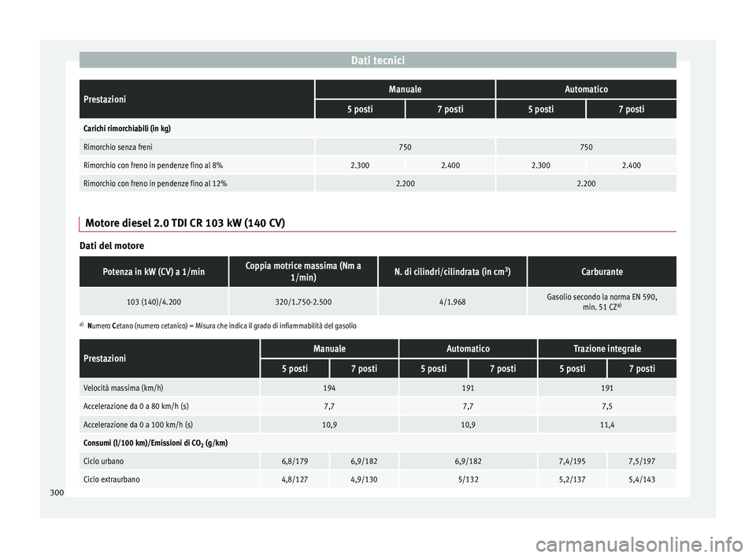This screenshot has height=558, width=756.
Task: Click the '7,4/195' urban consumption value
Action: click(x=572, y=462)
